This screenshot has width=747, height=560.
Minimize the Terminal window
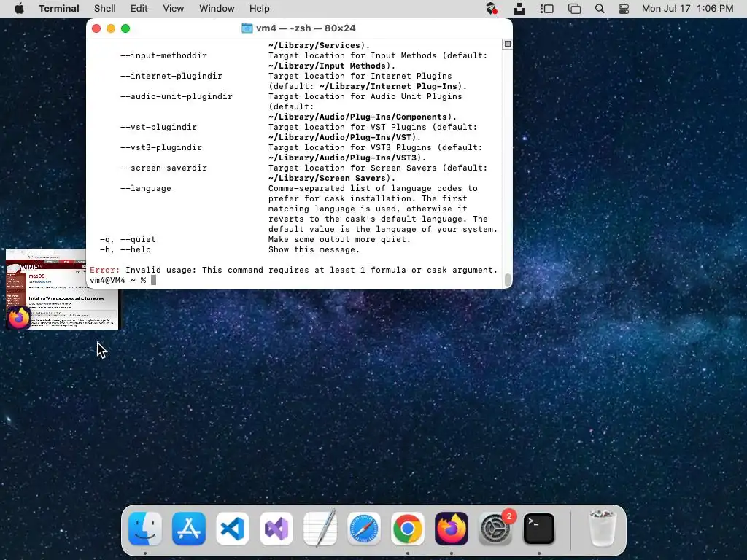pos(111,28)
